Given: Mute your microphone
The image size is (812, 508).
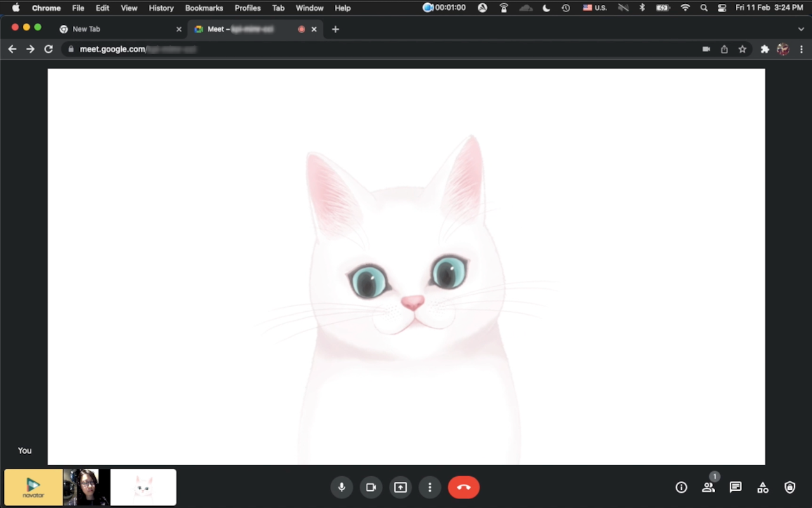Looking at the screenshot, I should 341,487.
